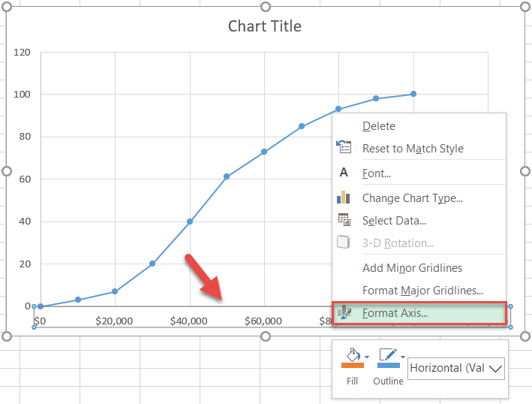Click the blue Outline color bar
532x404 pixels.
(389, 365)
